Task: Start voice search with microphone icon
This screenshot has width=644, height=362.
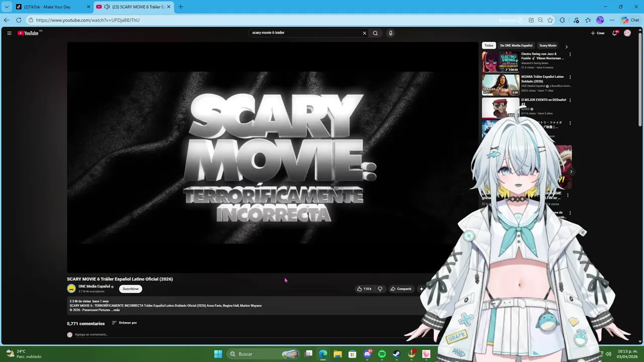Action: click(x=390, y=33)
